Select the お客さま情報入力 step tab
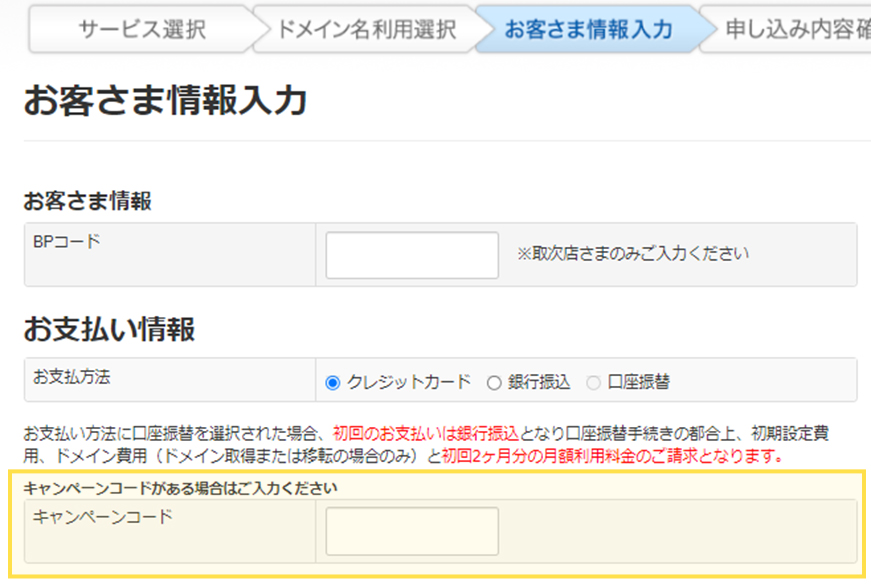This screenshot has width=871, height=586. click(x=588, y=29)
